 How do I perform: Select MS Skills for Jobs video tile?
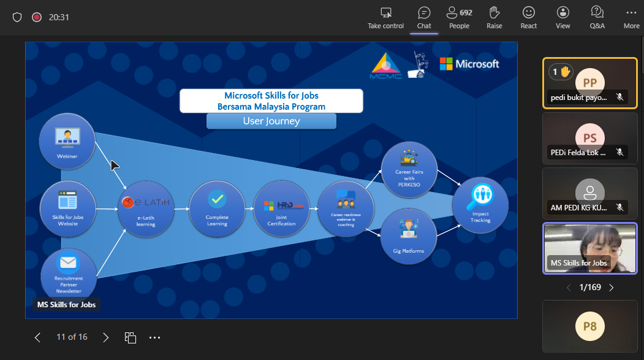click(589, 248)
